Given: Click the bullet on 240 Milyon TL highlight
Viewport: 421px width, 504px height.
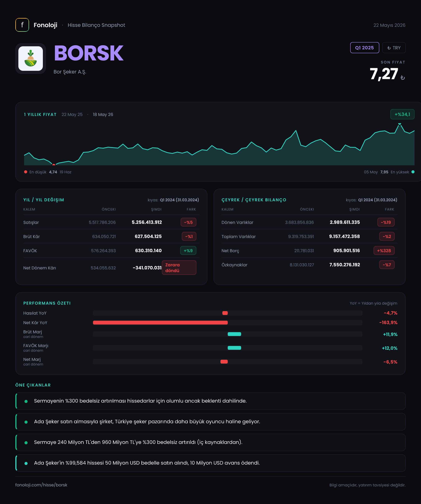Looking at the screenshot, I should pos(26,443).
